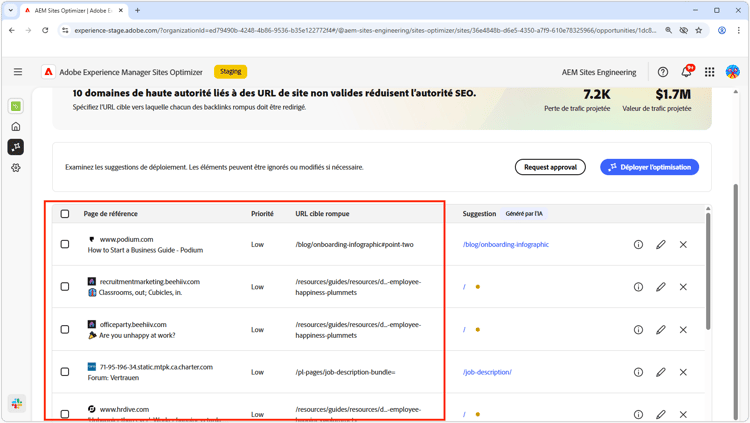Check the 71-95-196-34 charter.com row

click(x=65, y=372)
